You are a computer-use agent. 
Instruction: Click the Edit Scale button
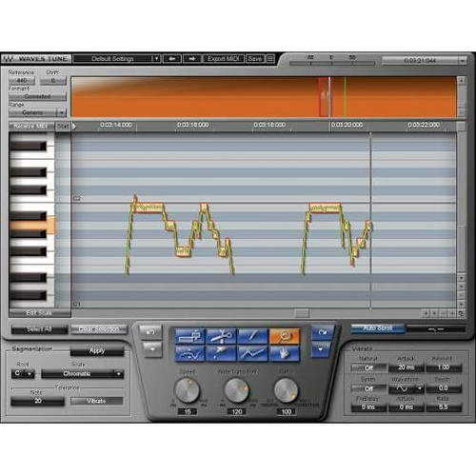tap(39, 313)
